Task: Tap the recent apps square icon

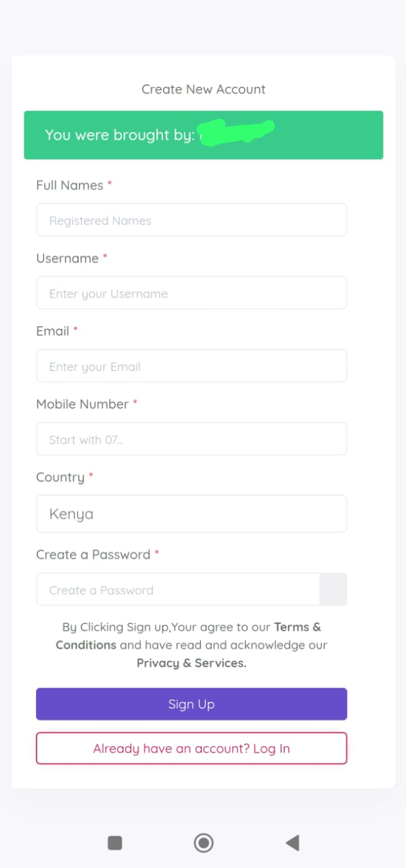Action: (115, 843)
